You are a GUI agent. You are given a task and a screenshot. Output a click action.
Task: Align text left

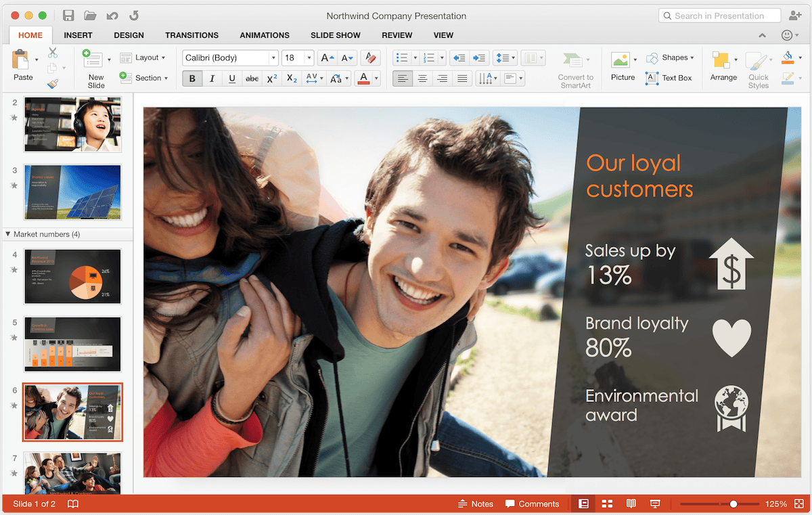(x=403, y=79)
